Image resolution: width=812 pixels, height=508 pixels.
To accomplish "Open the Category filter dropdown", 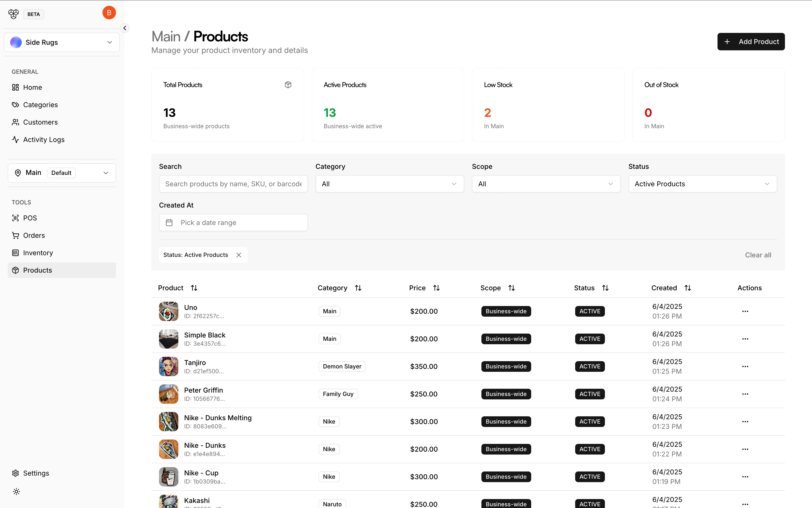I will [x=390, y=184].
